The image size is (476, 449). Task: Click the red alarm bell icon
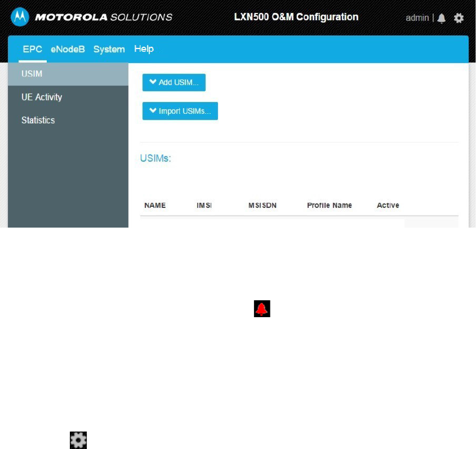click(262, 309)
